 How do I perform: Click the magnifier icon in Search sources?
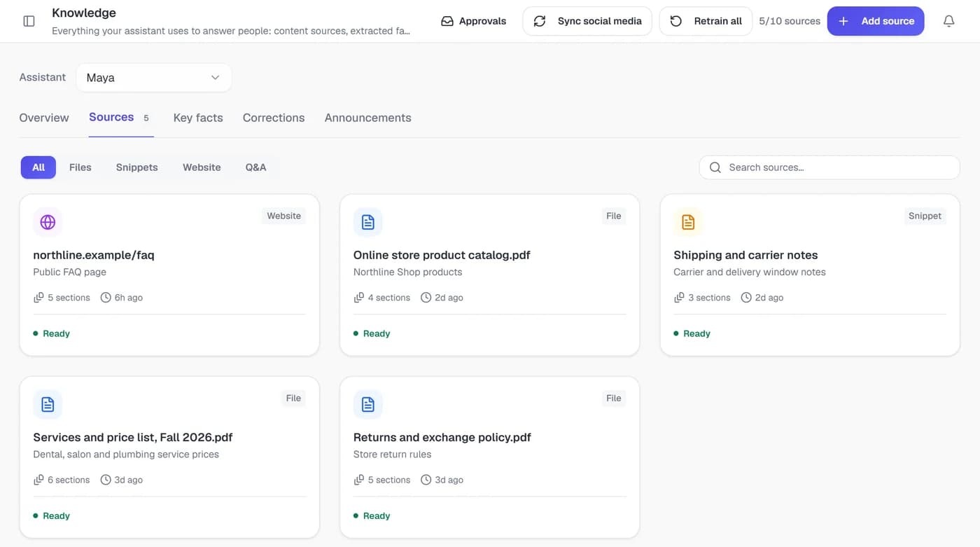click(x=715, y=167)
